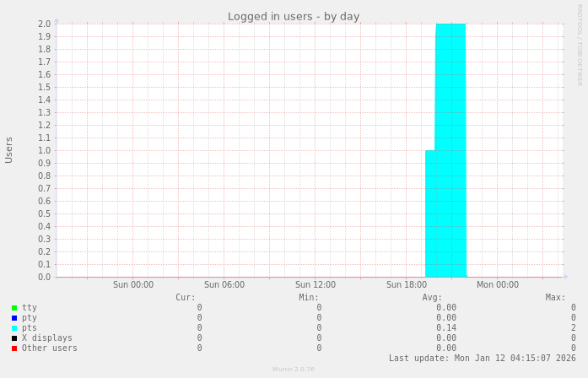
Task: Click the 'Max:' column header
Action: pyautogui.click(x=555, y=298)
